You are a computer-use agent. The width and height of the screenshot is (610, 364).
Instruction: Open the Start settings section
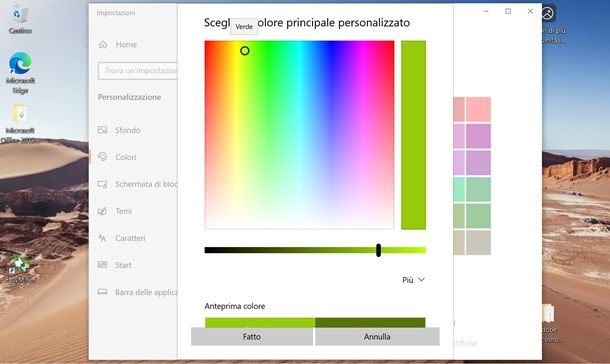(123, 265)
